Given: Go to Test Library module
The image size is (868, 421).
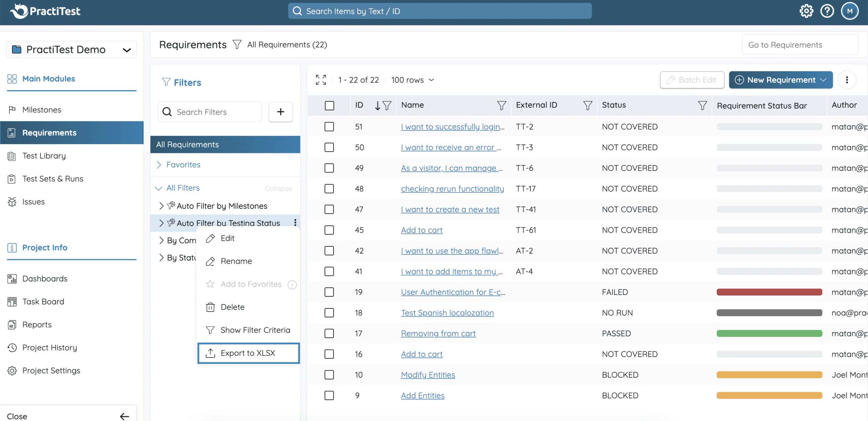Looking at the screenshot, I should (72, 156).
